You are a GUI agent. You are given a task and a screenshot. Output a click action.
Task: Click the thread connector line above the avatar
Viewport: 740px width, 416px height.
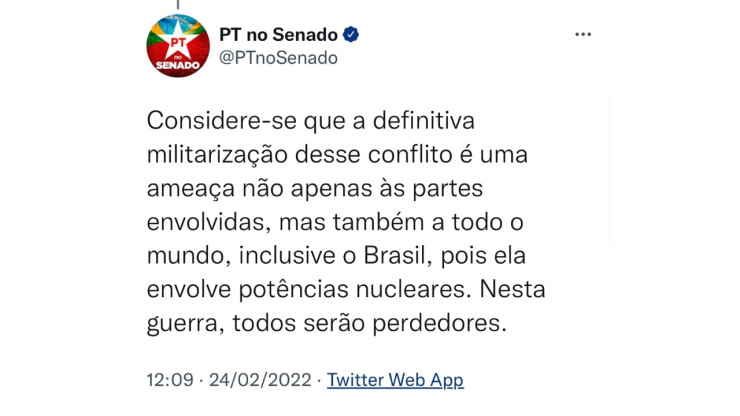pyautogui.click(x=178, y=5)
